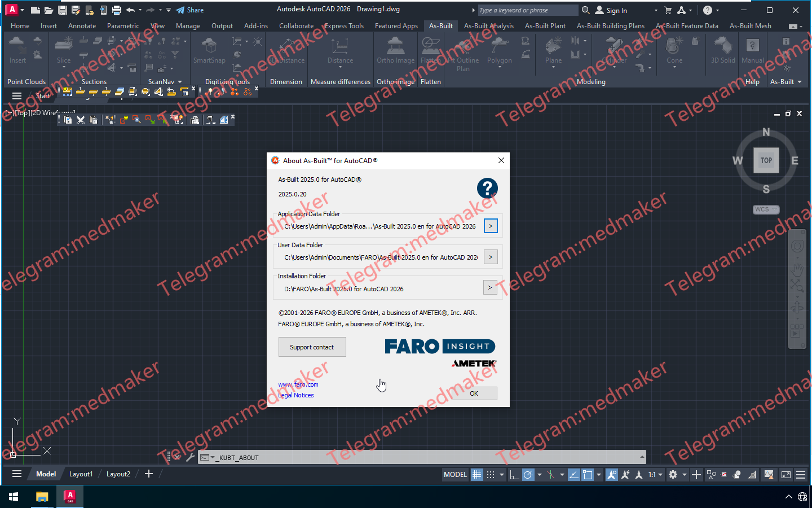Toggle ortho mode in the status bar
The width and height of the screenshot is (812, 508).
click(x=514, y=475)
